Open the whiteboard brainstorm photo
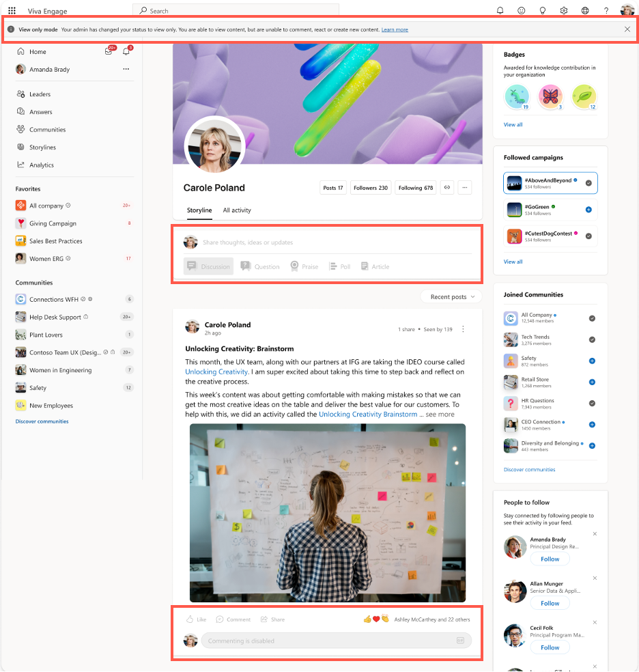 tap(328, 513)
